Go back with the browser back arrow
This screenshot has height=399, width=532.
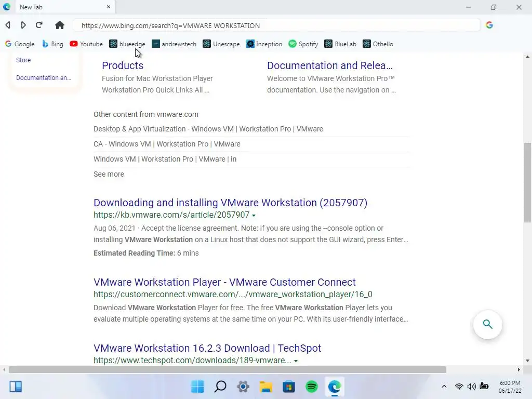tap(8, 25)
